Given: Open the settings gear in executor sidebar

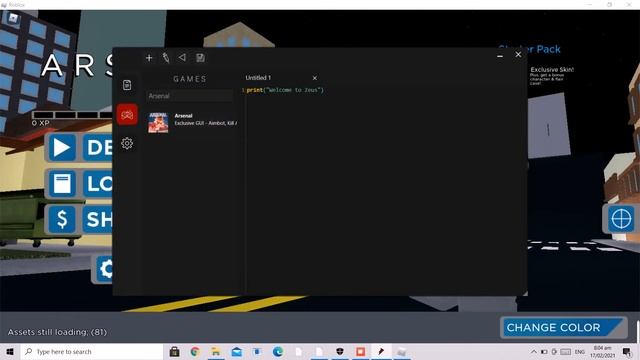Looking at the screenshot, I should [x=127, y=143].
